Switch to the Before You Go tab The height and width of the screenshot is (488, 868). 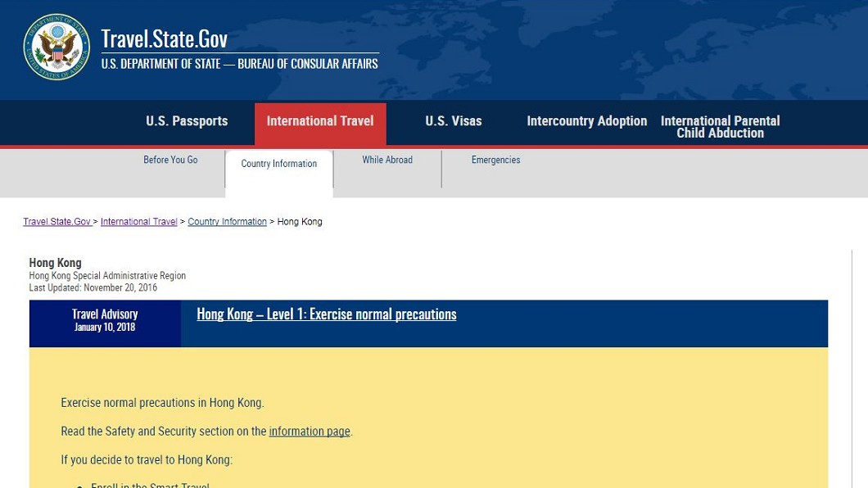[170, 160]
